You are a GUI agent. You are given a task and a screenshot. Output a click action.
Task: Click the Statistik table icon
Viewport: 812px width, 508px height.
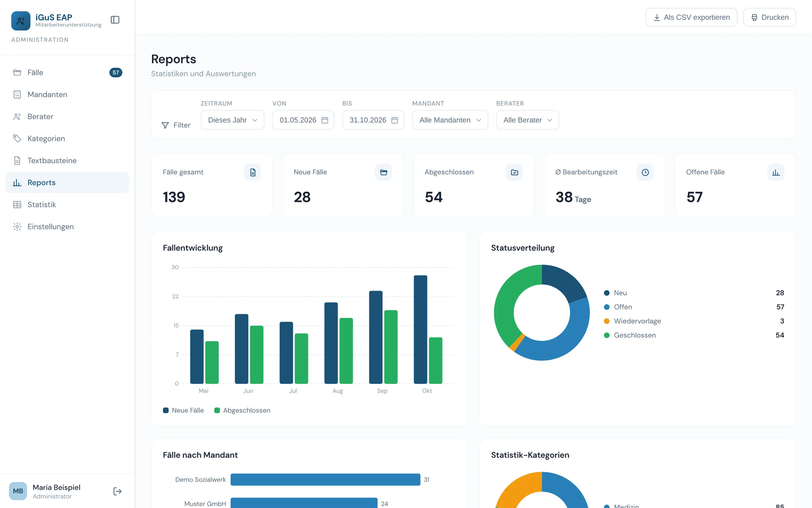point(17,205)
